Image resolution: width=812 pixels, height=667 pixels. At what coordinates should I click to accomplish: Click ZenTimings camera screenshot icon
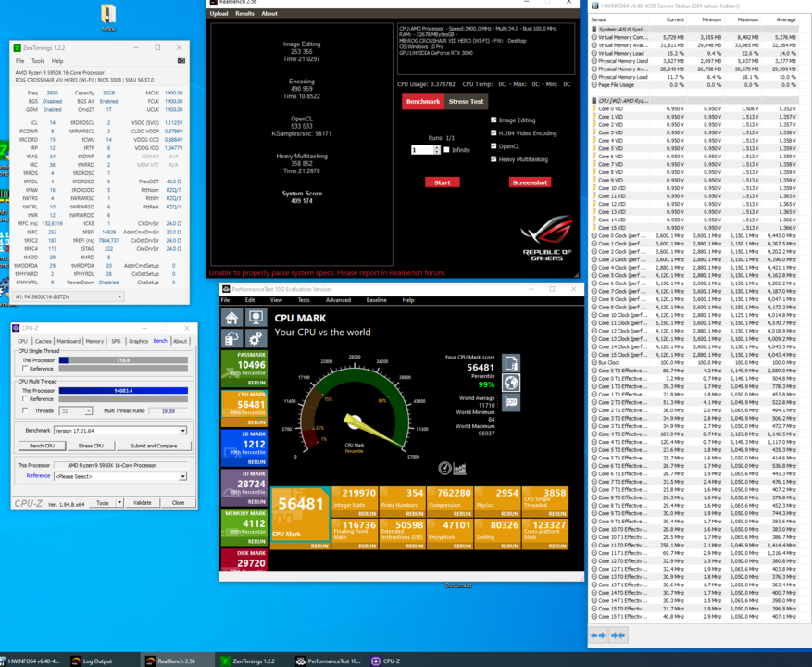[181, 60]
